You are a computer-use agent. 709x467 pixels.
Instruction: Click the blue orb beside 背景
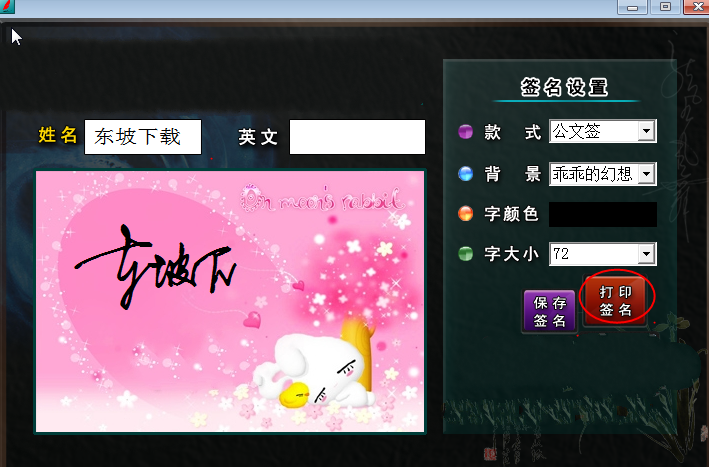tap(465, 173)
